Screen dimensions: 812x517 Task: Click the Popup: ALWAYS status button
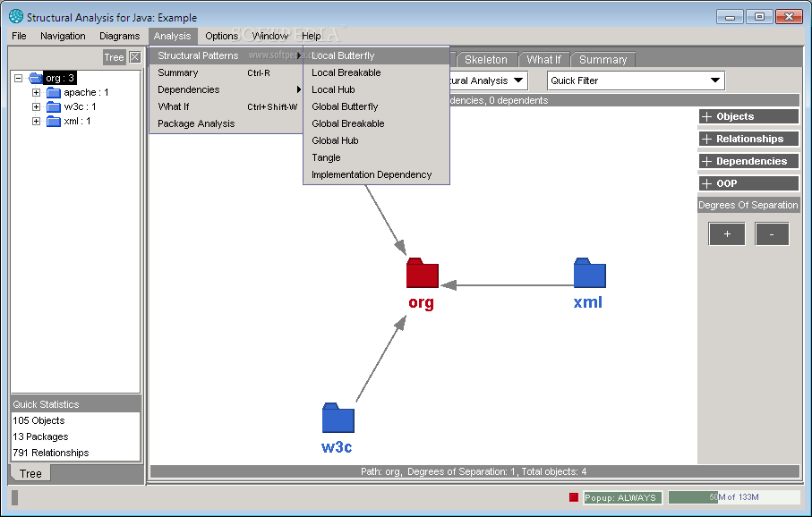coord(622,497)
